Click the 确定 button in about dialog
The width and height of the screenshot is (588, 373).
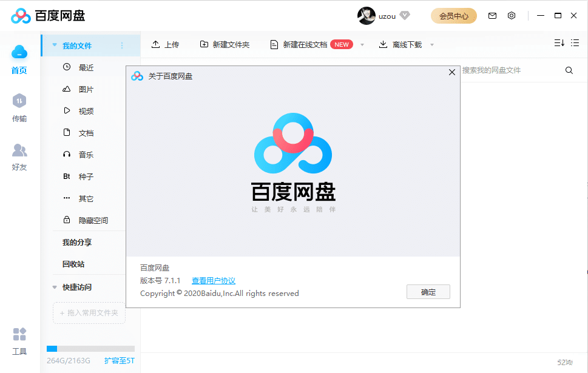pos(428,292)
